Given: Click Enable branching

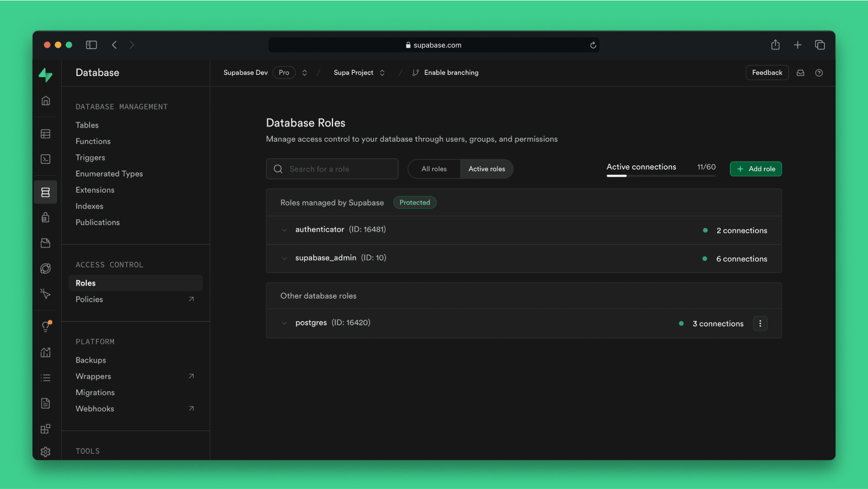Looking at the screenshot, I should pyautogui.click(x=445, y=73).
